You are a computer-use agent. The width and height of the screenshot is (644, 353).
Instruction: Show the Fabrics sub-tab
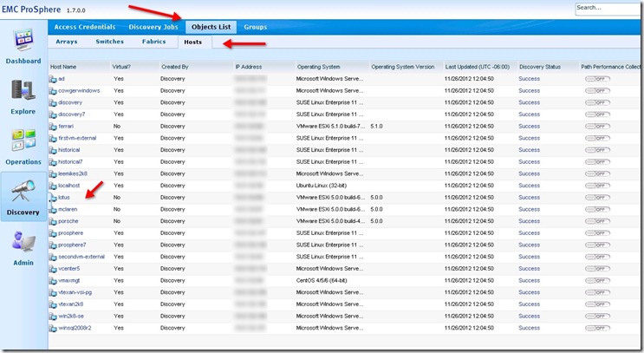tap(154, 42)
